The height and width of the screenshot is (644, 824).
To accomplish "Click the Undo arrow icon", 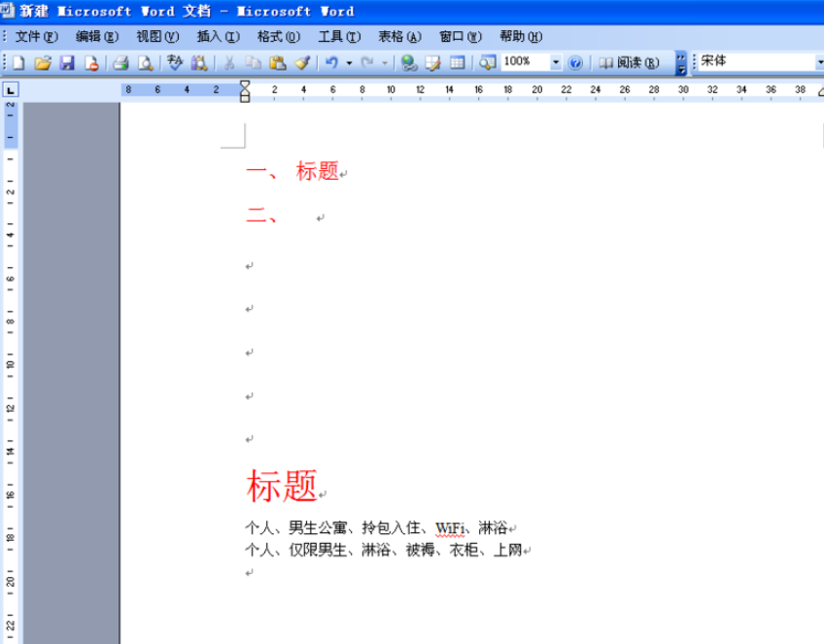I will coord(331,63).
